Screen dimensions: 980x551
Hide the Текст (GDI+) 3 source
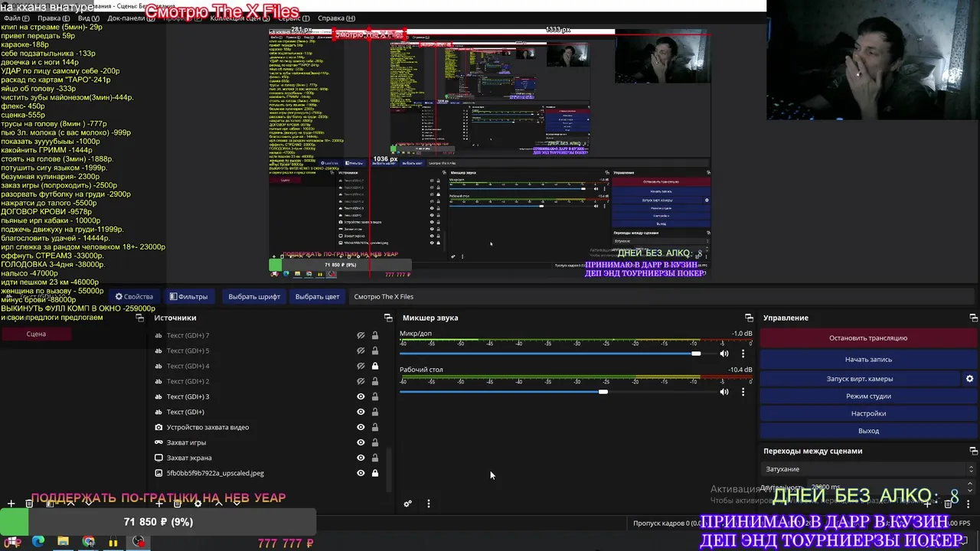(361, 396)
